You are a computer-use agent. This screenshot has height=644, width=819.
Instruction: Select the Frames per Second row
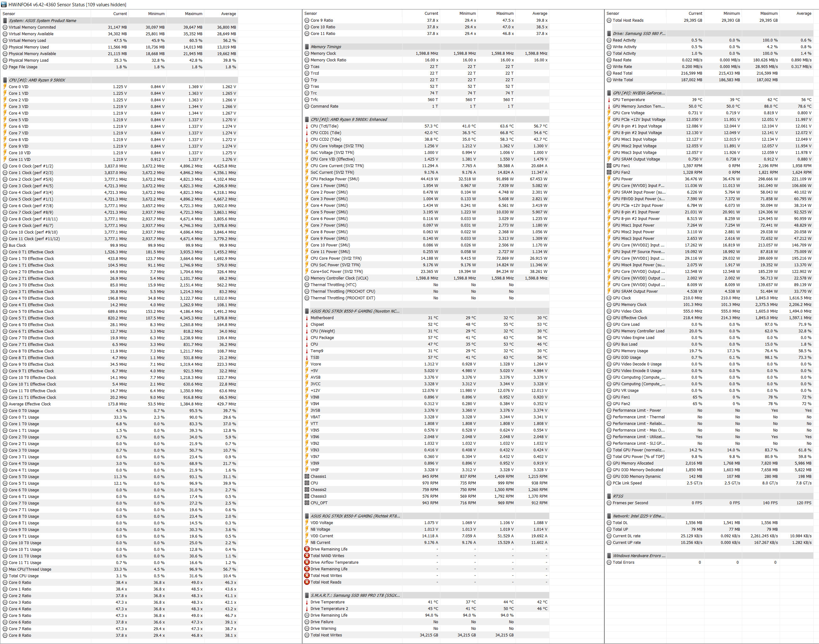pyautogui.click(x=630, y=503)
